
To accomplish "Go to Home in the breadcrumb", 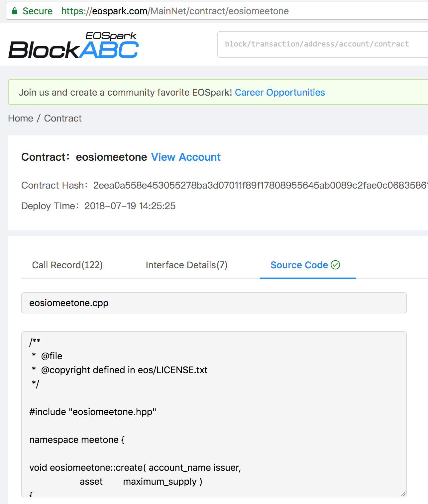I will point(21,118).
